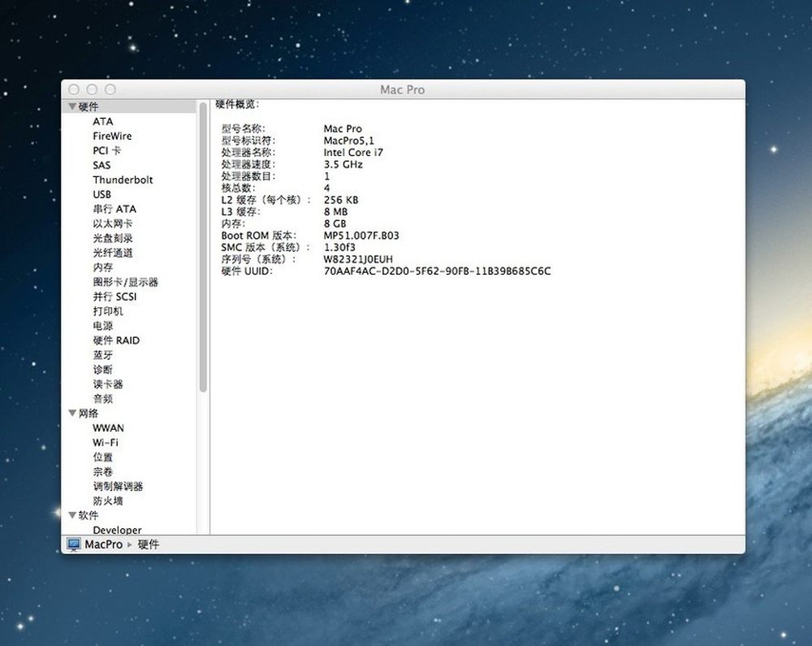Collapse the 硬件 section triangle
Viewport: 812px width, 646px height.
pyautogui.click(x=72, y=106)
